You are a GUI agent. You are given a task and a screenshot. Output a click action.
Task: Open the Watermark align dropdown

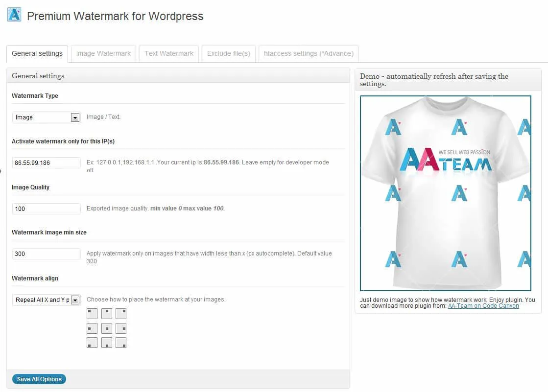(46, 300)
